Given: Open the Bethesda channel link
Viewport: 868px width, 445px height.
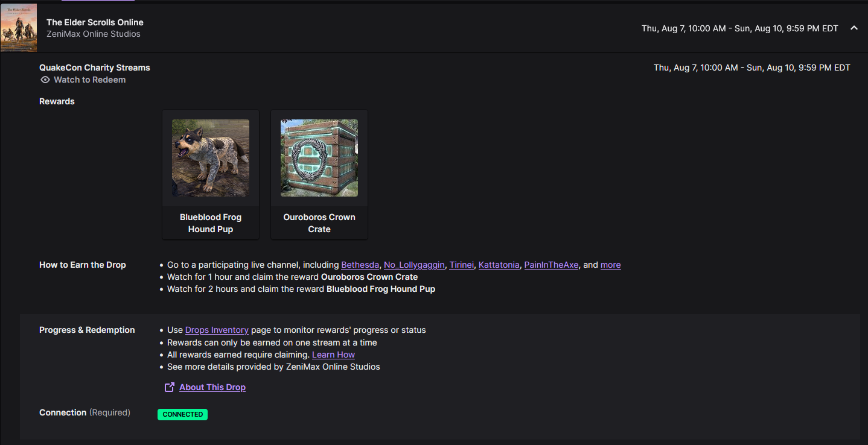Looking at the screenshot, I should 360,265.
